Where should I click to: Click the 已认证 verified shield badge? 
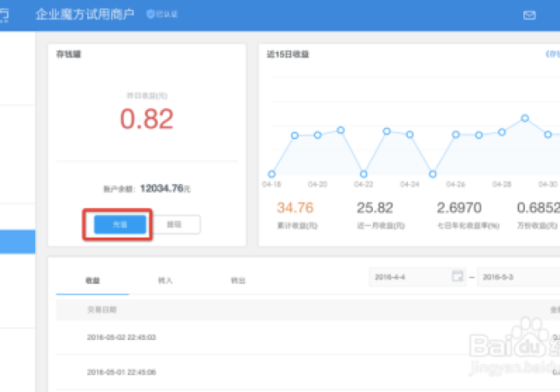point(161,15)
